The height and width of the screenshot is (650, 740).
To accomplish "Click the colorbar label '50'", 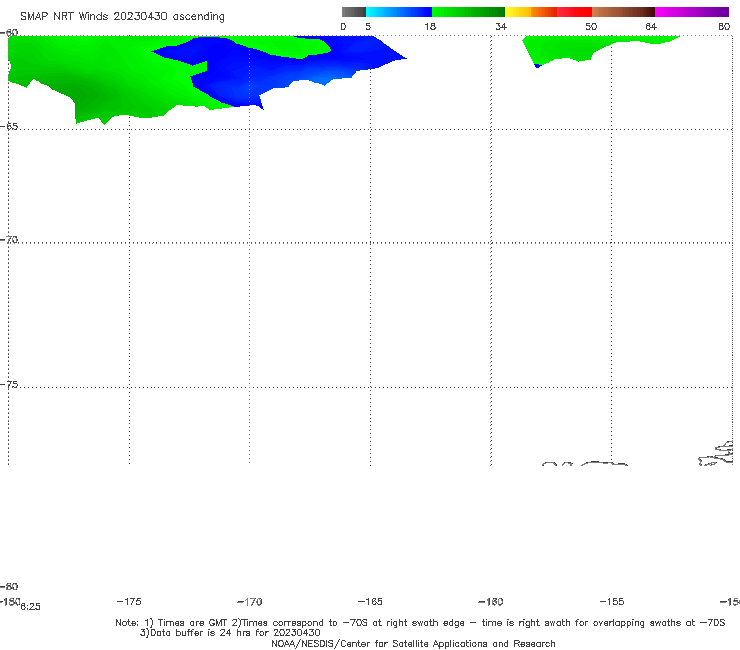I will pyautogui.click(x=591, y=26).
